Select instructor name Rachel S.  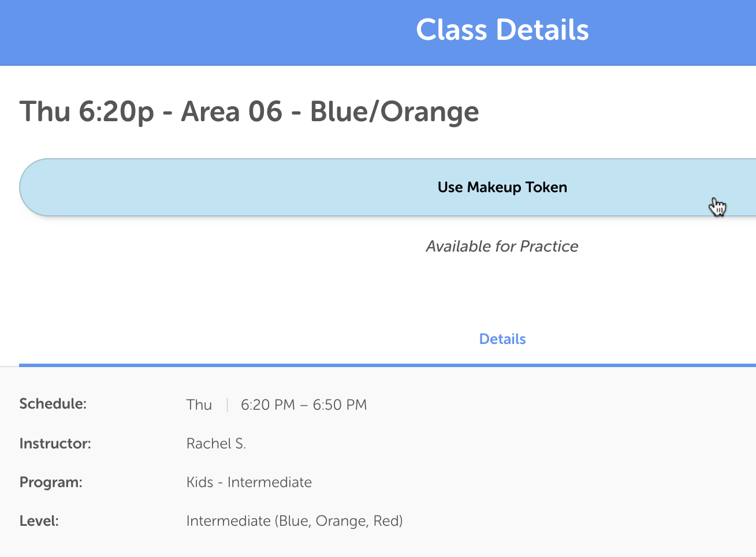[x=216, y=443]
